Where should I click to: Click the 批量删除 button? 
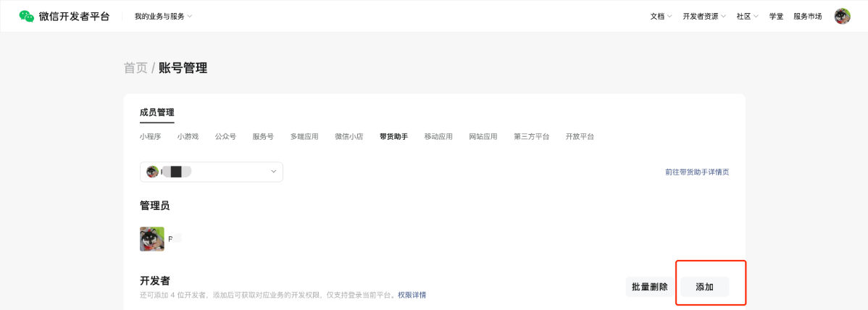point(649,287)
